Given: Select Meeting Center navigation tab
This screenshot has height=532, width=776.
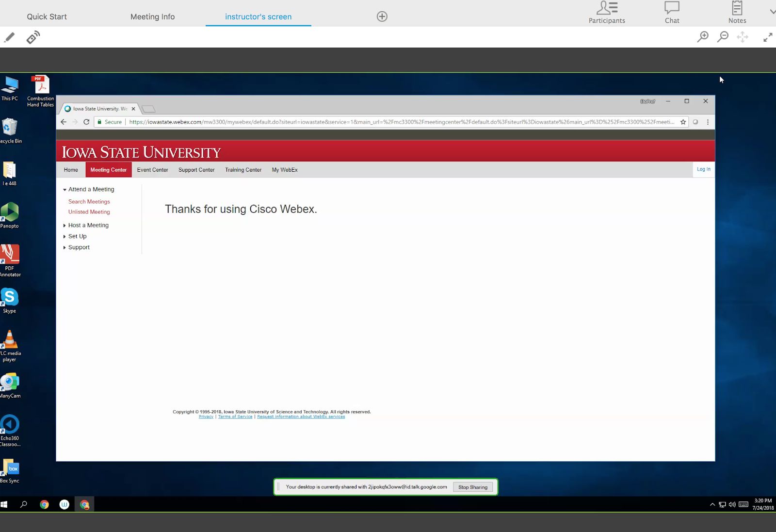Looking at the screenshot, I should [108, 170].
